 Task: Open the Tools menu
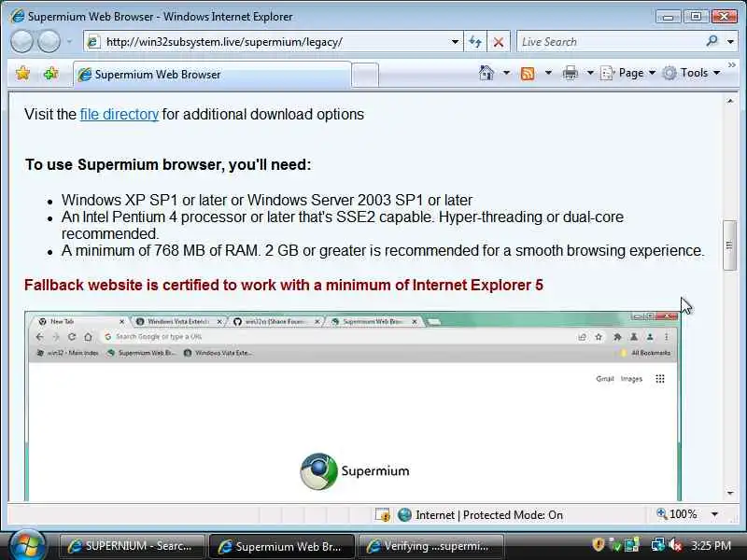coord(691,73)
